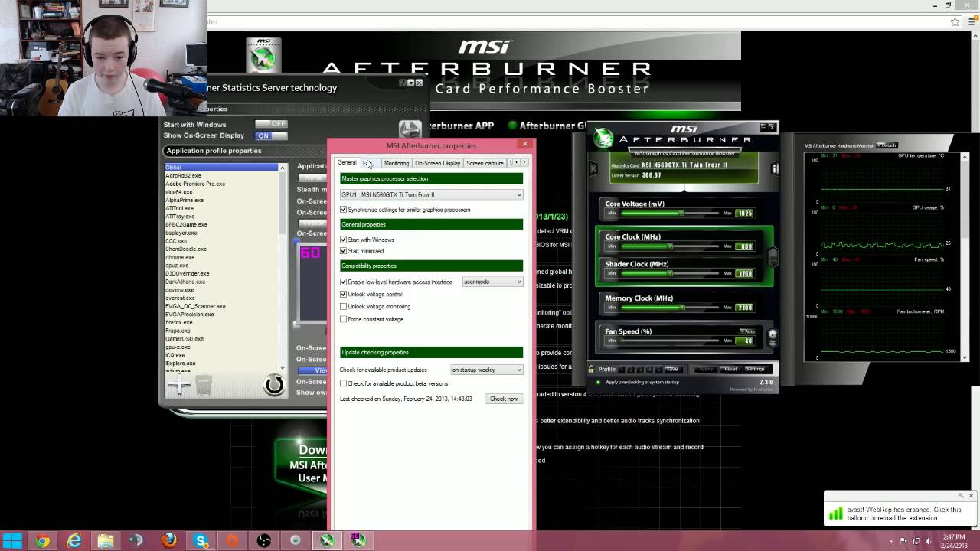Toggle Show On-Screen Display ON switch
Screen dimensions: 980x551
(271, 135)
